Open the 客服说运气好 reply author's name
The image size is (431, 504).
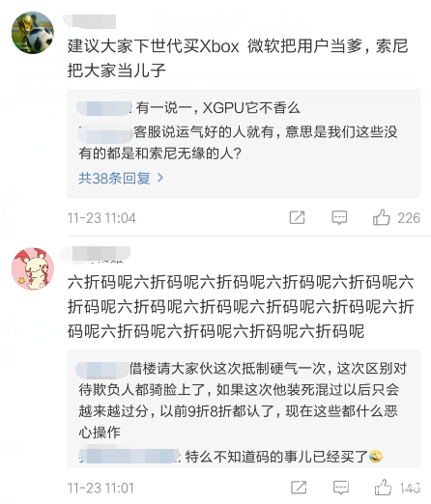pyautogui.click(x=105, y=133)
